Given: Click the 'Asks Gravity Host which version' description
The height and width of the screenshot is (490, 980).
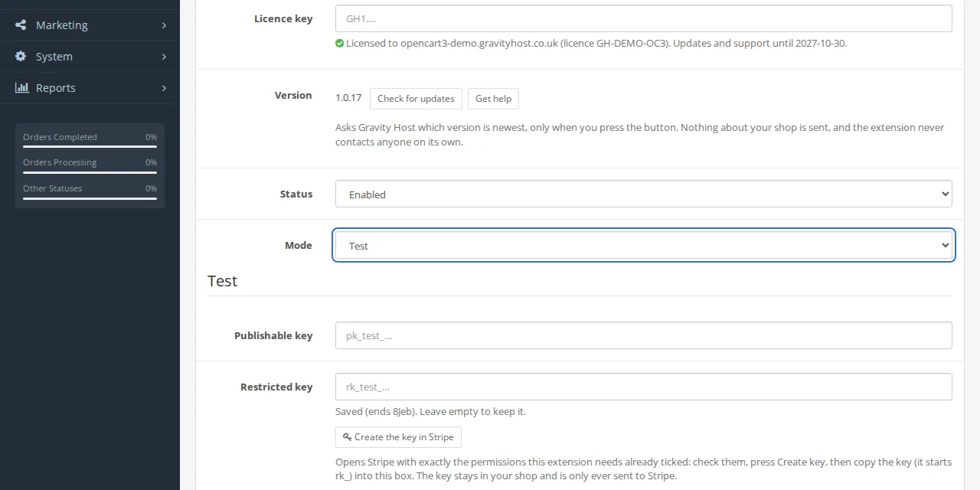Looking at the screenshot, I should coord(640,135).
